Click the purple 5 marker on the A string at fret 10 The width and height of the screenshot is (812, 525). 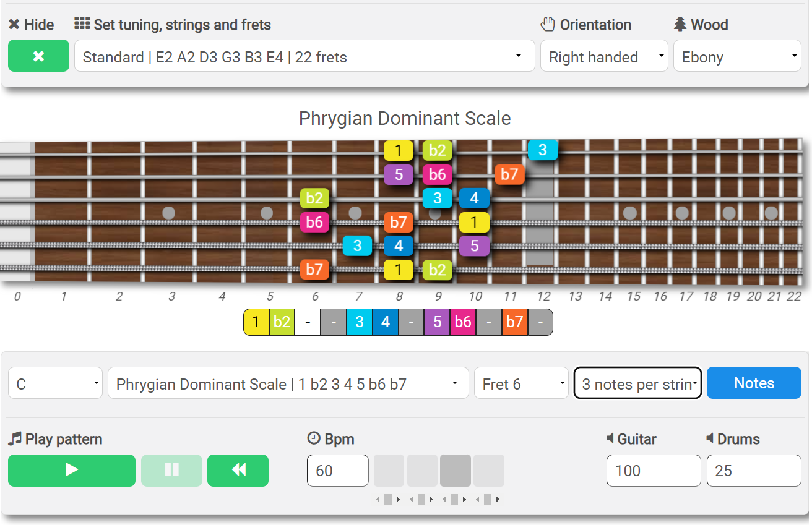click(474, 245)
